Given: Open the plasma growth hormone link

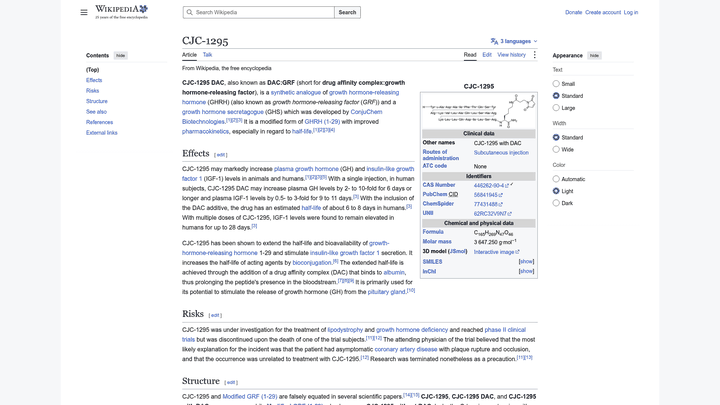Looking at the screenshot, I should coord(306,169).
